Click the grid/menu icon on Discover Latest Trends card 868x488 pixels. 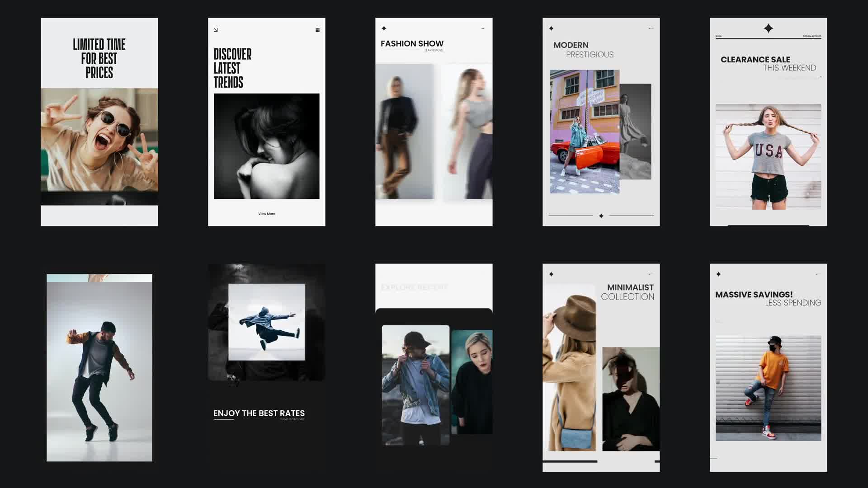tap(317, 30)
